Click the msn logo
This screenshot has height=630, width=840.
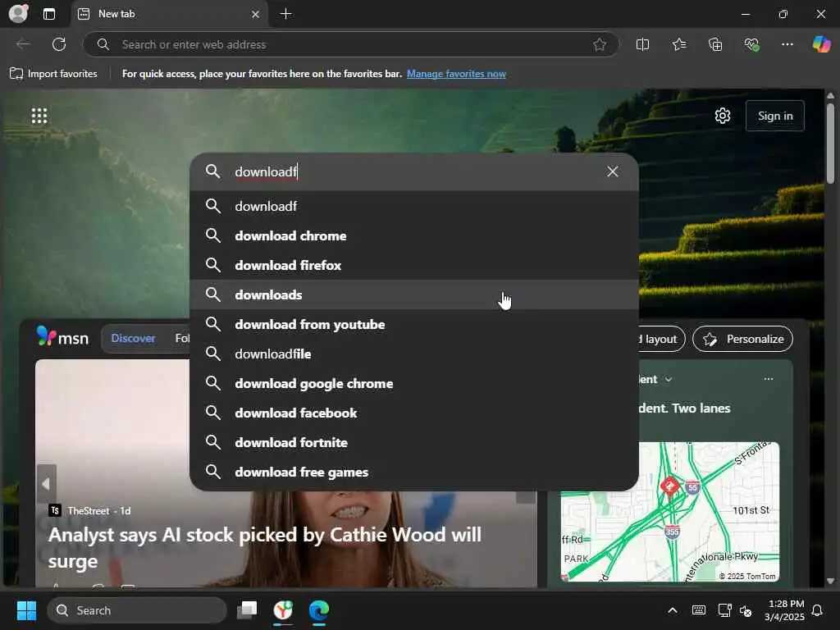tap(62, 337)
